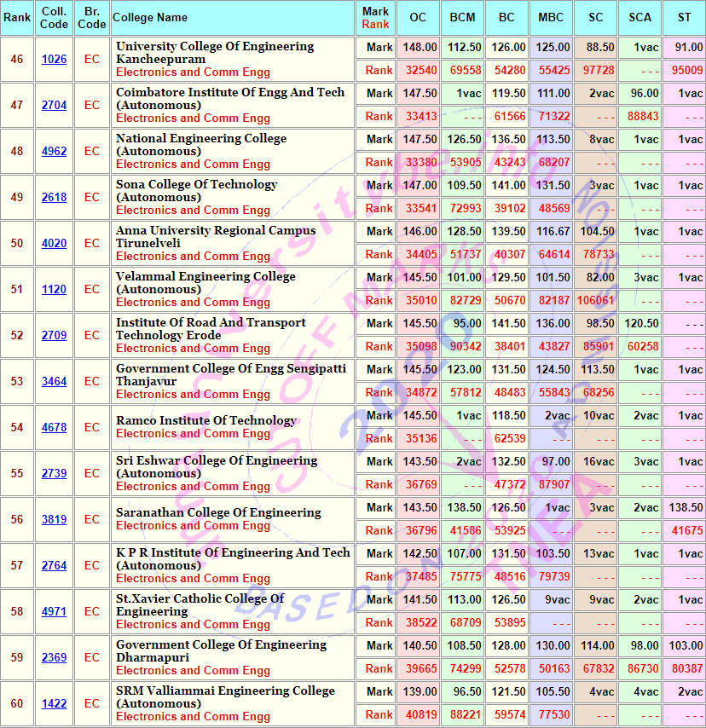Screen dimensions: 706x728
Task: Select college code 3464 link
Action: click(54, 382)
